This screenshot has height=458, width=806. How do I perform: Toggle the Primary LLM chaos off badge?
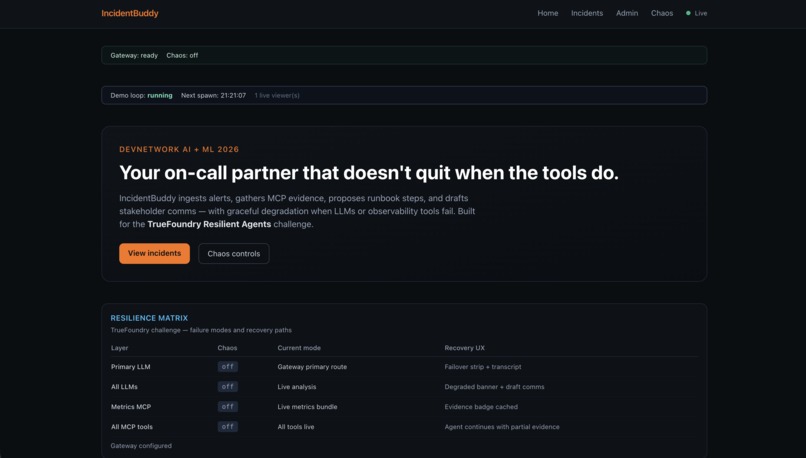point(227,367)
